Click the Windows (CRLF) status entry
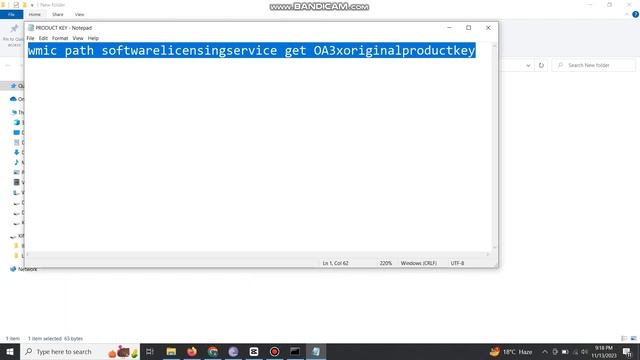Screen dimensions: 640x360 [419, 263]
